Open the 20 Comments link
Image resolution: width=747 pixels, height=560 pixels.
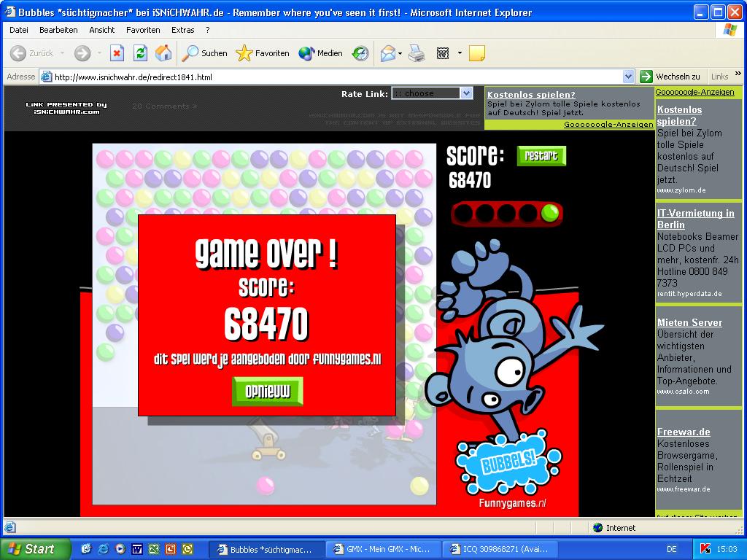pyautogui.click(x=165, y=106)
